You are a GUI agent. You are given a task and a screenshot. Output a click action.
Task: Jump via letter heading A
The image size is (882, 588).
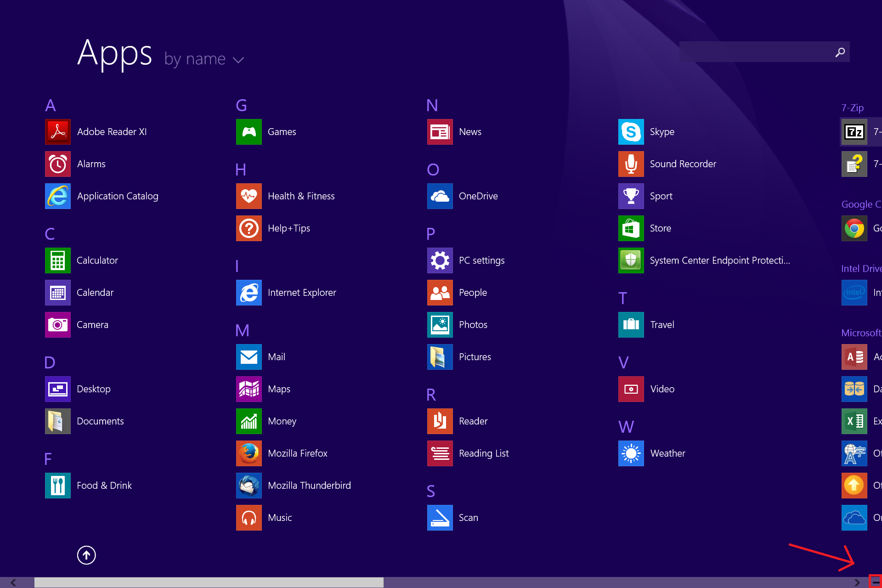tap(51, 106)
